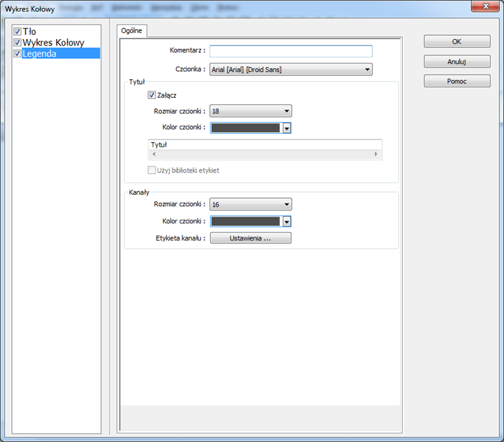Select Wykres Kołowy item in the list
This screenshot has width=504, height=442.
[54, 42]
